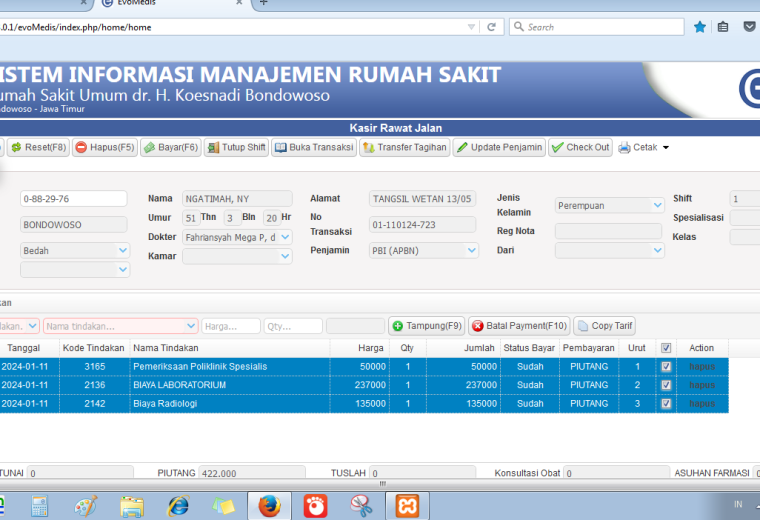Click the Tampung(F9) button
This screenshot has height=520, width=760.
427,326
